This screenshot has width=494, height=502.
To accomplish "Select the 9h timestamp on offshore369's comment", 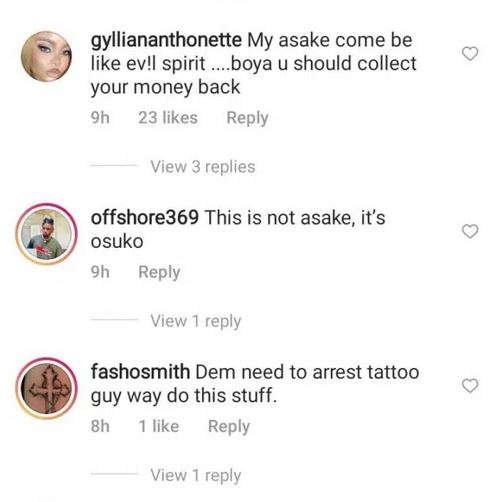I will pos(100,272).
